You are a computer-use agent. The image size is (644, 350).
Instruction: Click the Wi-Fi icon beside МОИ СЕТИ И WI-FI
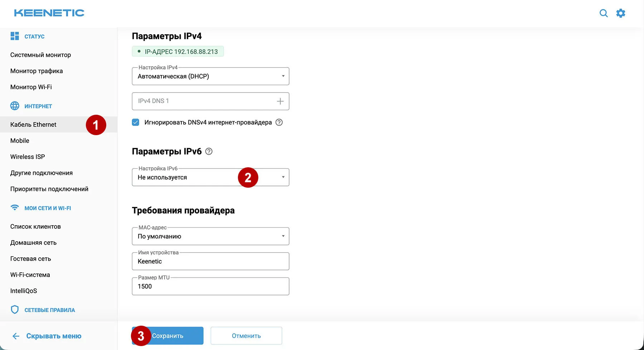coord(14,207)
